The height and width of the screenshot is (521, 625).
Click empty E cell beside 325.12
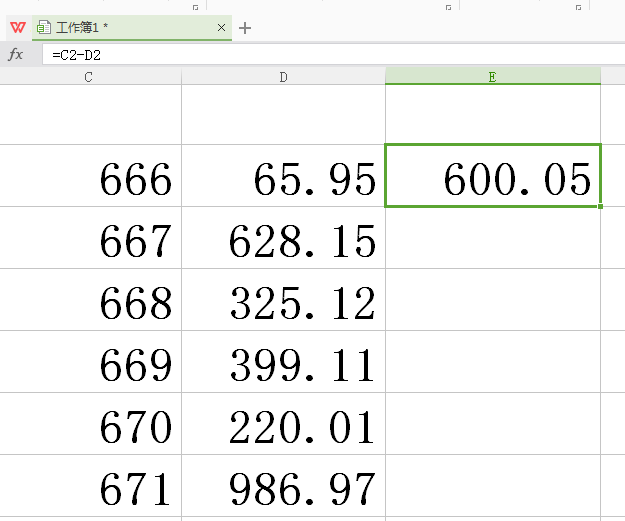pyautogui.click(x=493, y=300)
